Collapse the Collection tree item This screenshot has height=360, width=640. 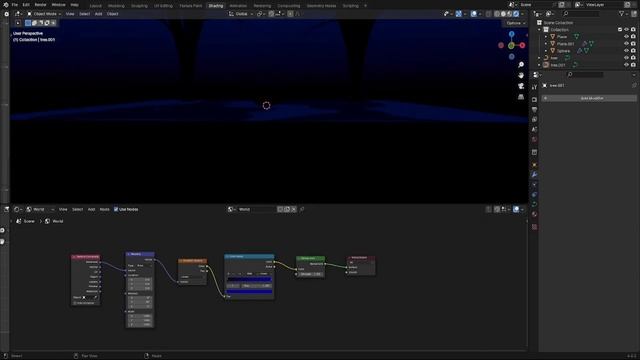(x=539, y=30)
